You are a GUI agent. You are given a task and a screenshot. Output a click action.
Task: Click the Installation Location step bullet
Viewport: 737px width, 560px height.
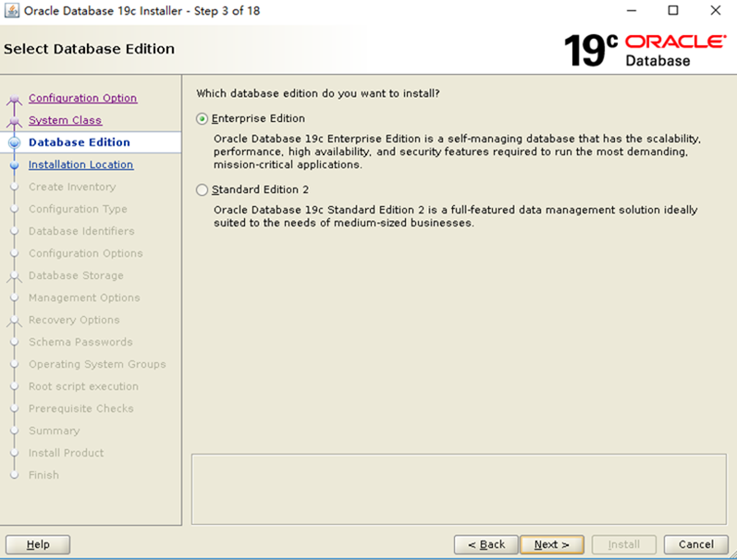point(15,164)
